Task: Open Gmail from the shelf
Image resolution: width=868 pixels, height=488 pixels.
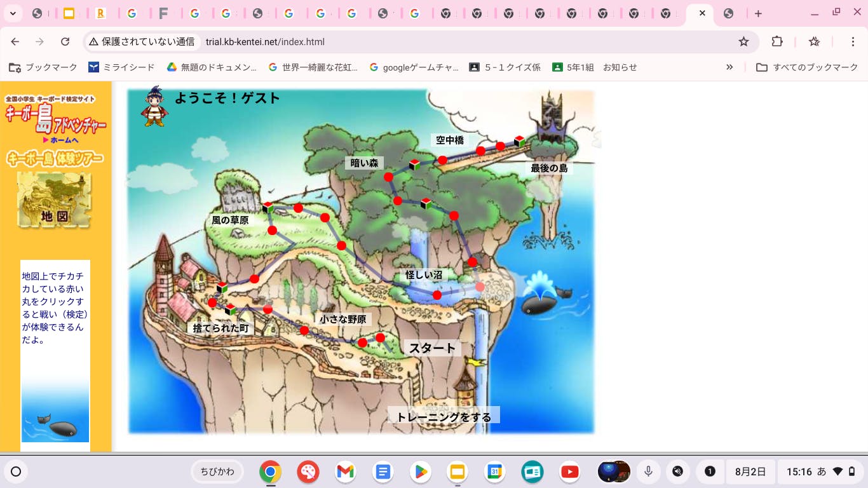Action: [x=345, y=471]
